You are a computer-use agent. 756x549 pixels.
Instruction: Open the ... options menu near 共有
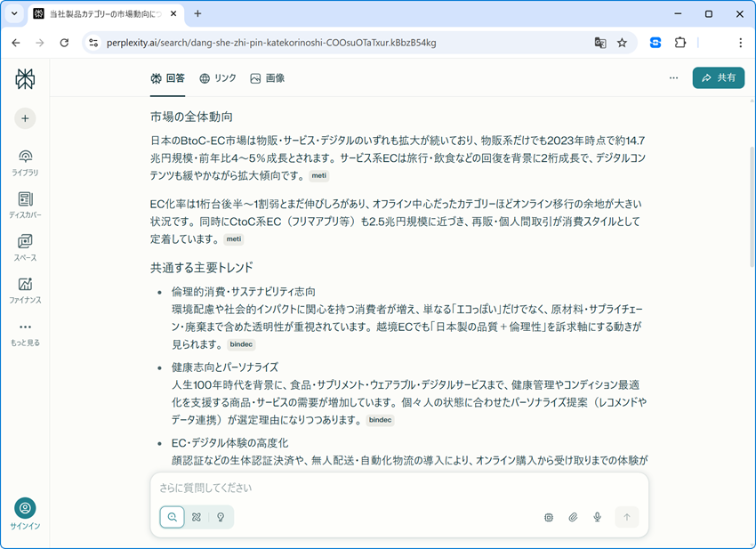tap(673, 77)
